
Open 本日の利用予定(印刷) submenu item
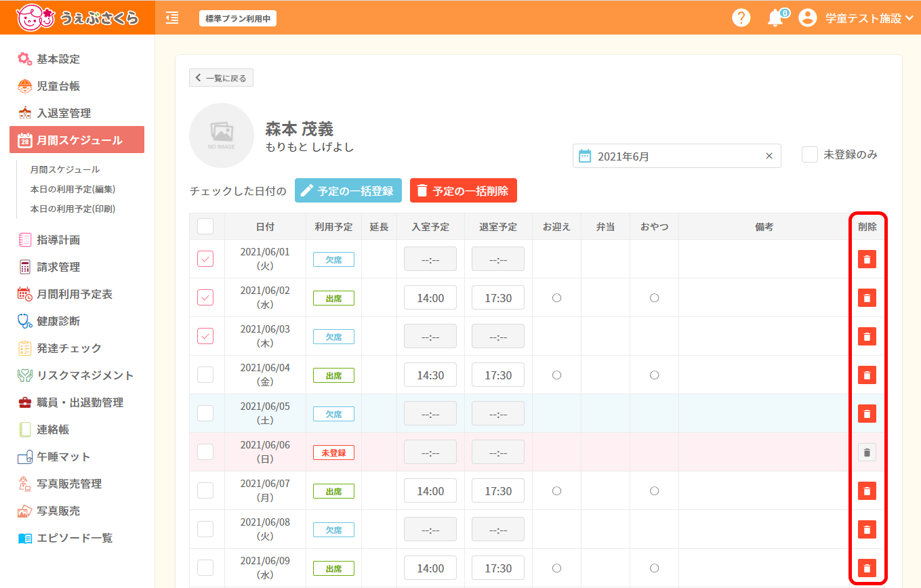[73, 209]
